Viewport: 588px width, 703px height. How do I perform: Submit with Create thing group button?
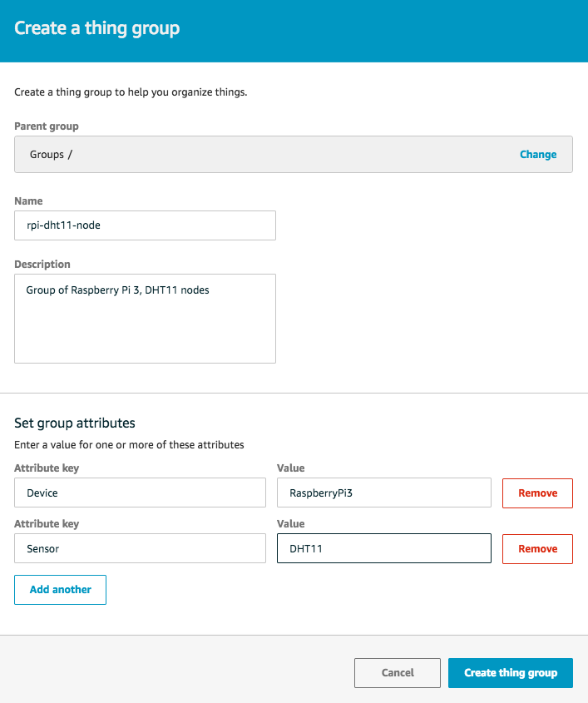tap(511, 673)
